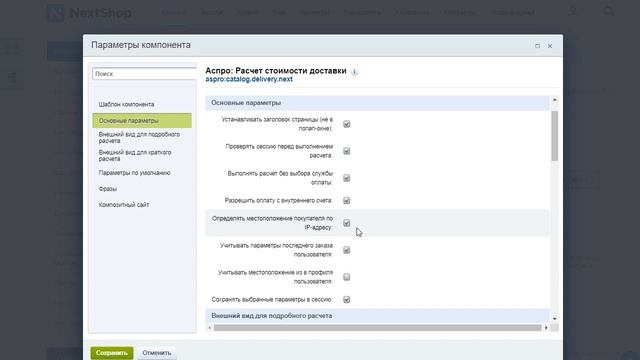This screenshot has height=360, width=640.
Task: Click the horizontal scrollbar right arrow
Action: tap(546, 328)
